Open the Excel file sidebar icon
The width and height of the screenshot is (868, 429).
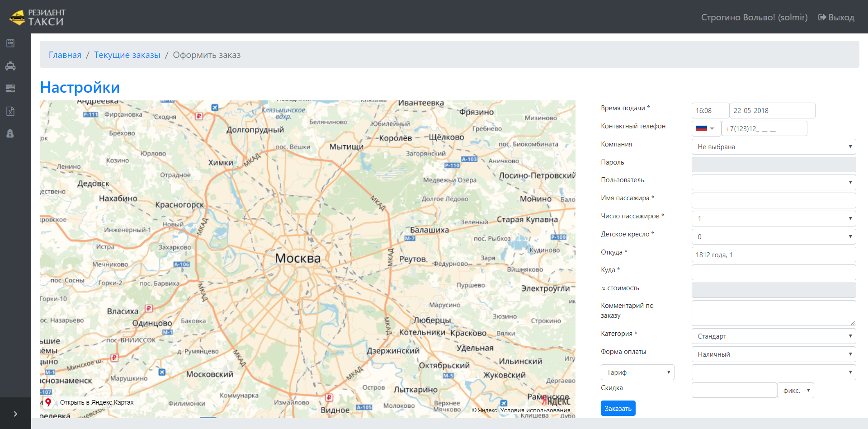point(10,111)
